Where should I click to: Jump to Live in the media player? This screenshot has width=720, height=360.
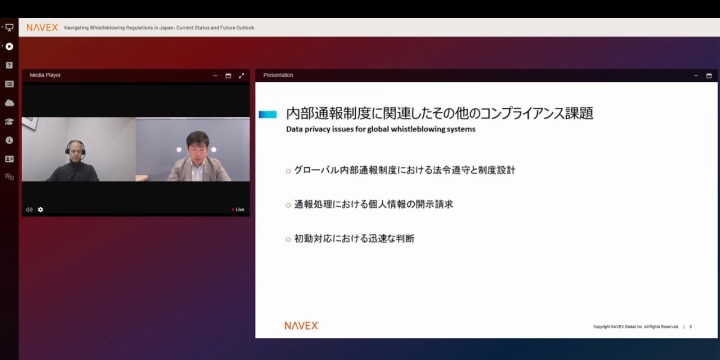(238, 209)
